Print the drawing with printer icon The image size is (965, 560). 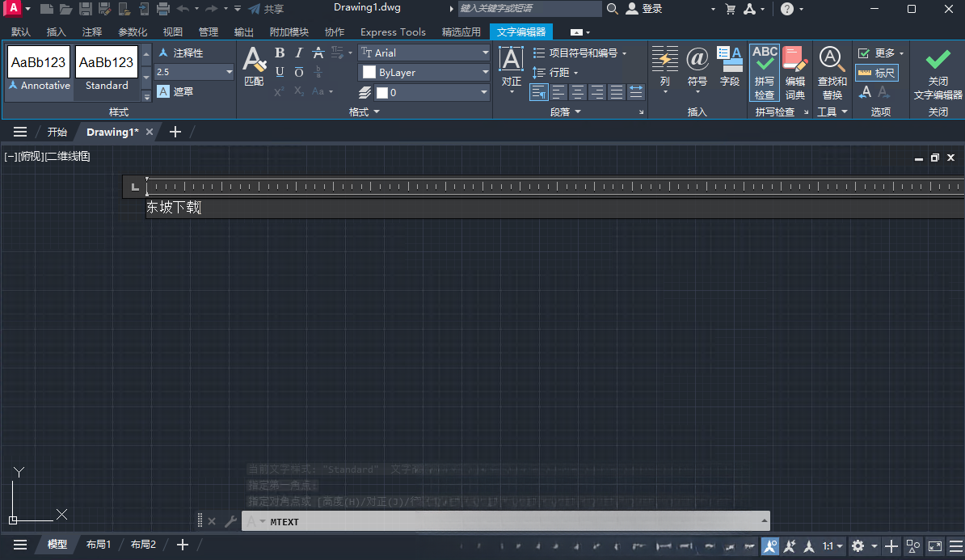click(x=163, y=9)
